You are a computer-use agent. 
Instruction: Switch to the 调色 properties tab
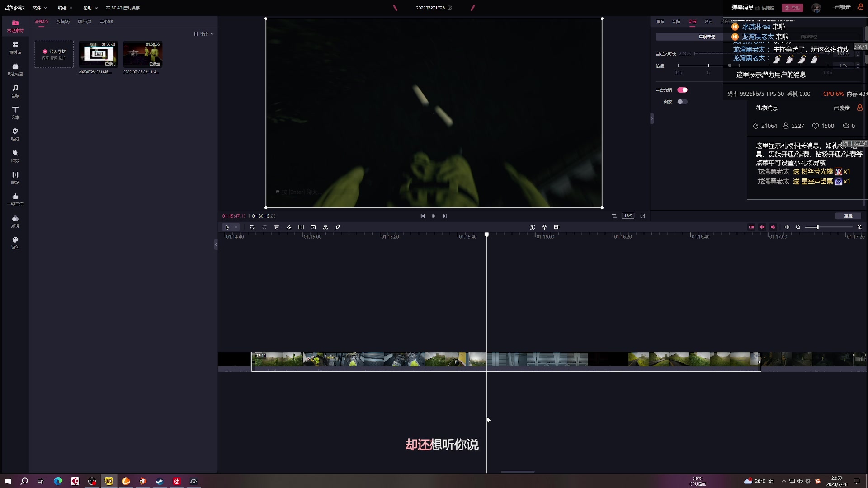point(708,22)
